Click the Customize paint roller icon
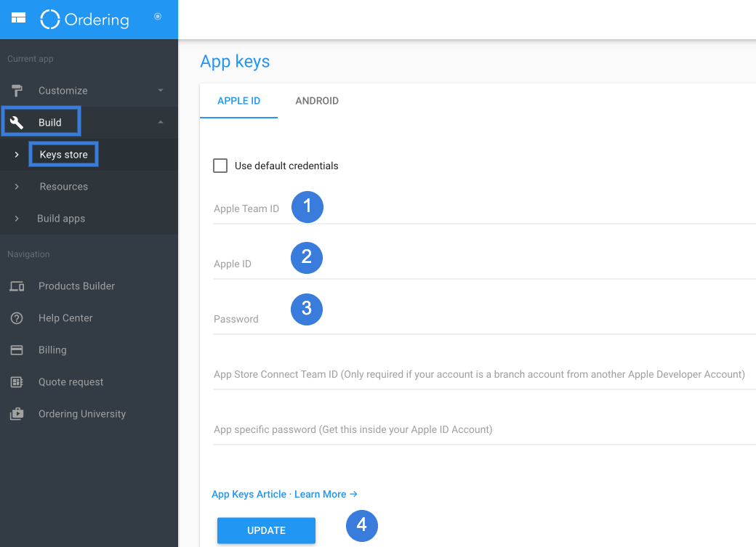Image resolution: width=756 pixels, height=547 pixels. 17,91
